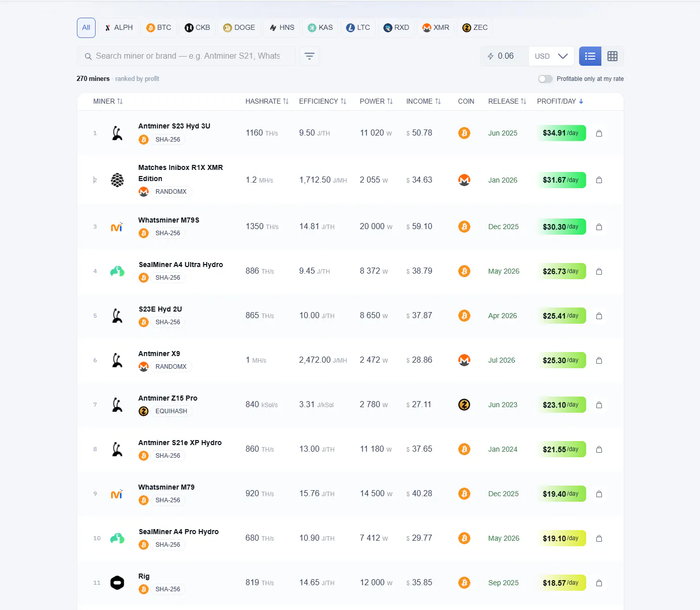700x610 pixels.
Task: Click Bitcoin coin icon in Whatsminer M79S row
Action: pos(464,227)
